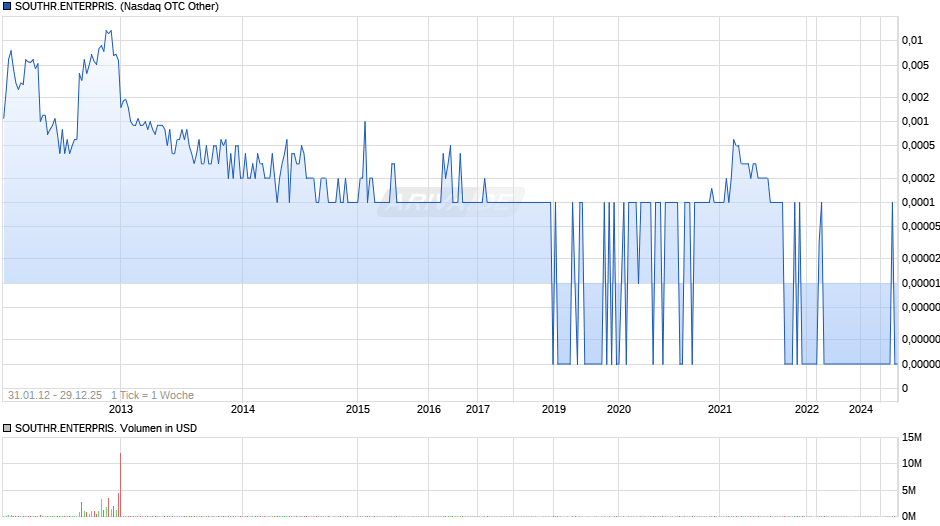Viewport: 940px width, 526px height.
Task: Click the 0,01 price axis label
Action: click(912, 40)
